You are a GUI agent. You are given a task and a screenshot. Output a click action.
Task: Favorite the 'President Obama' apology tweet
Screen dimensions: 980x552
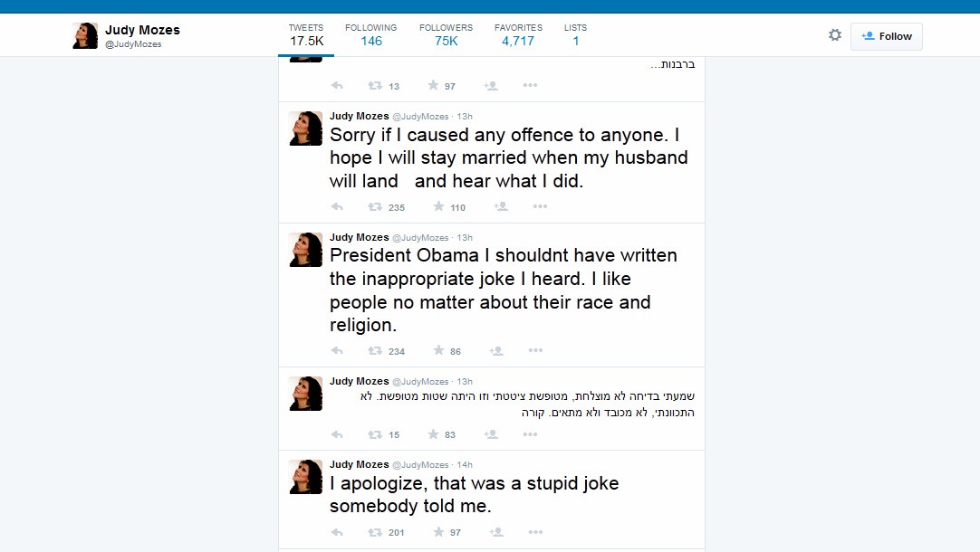437,351
